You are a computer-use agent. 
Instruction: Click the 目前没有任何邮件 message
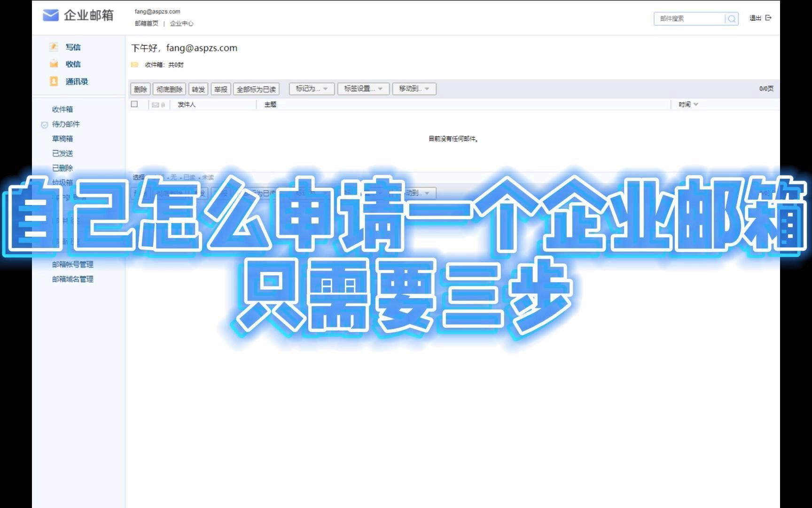tap(453, 139)
